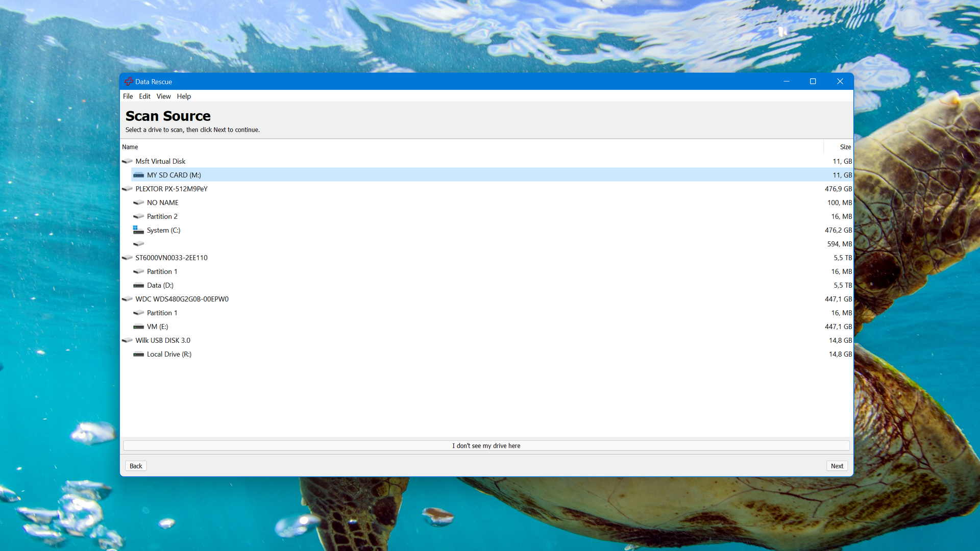The width and height of the screenshot is (980, 551).
Task: Open the View menu
Action: tap(163, 96)
